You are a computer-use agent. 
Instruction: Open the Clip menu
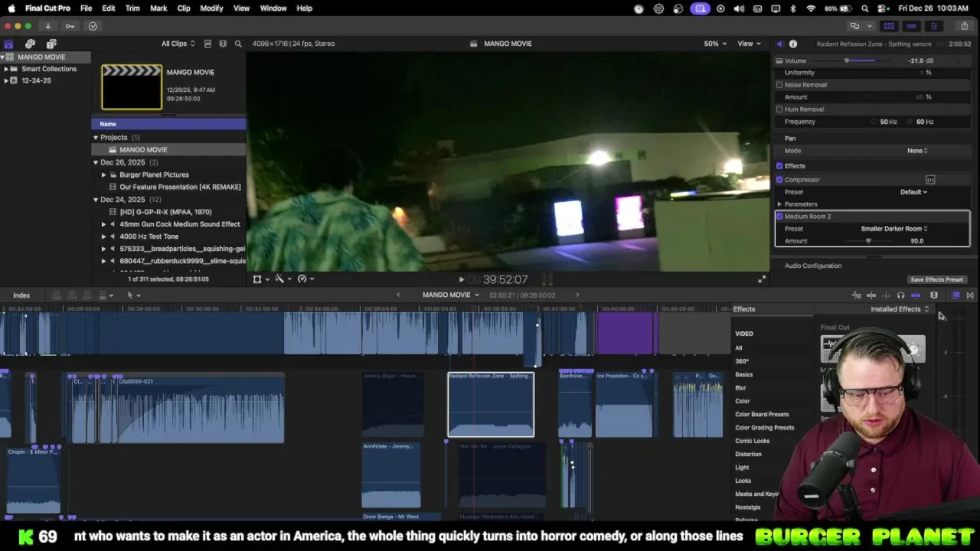point(184,8)
